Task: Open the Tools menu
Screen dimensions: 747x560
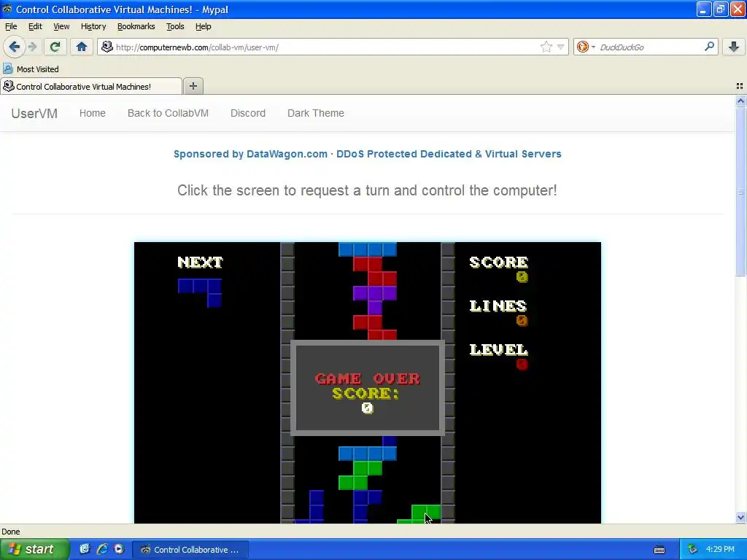Action: pos(175,26)
